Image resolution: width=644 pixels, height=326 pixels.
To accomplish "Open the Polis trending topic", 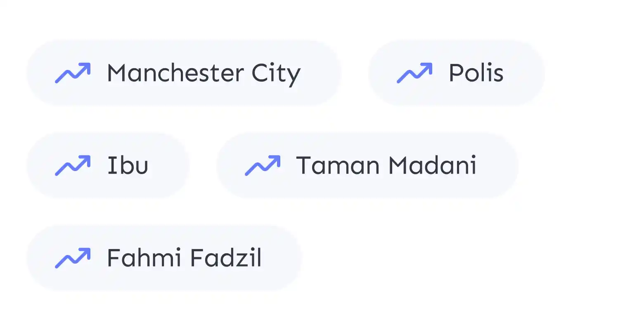I will [457, 73].
